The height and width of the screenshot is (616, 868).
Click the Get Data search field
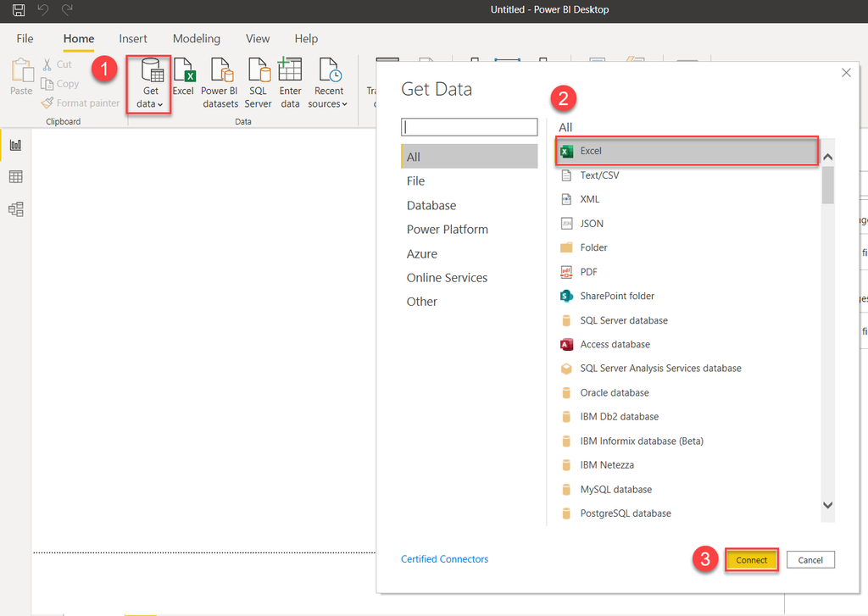469,126
